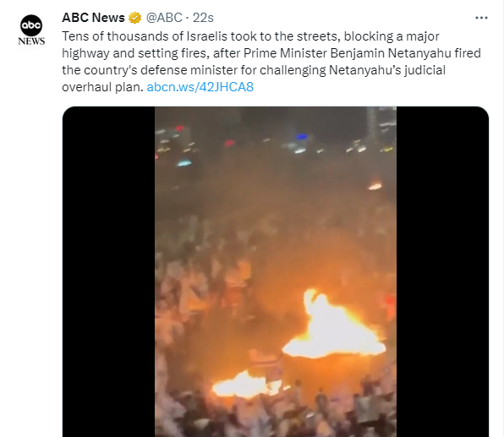Click the distant small flame in the video
Viewport: 504px width, 437px height.
point(375,186)
